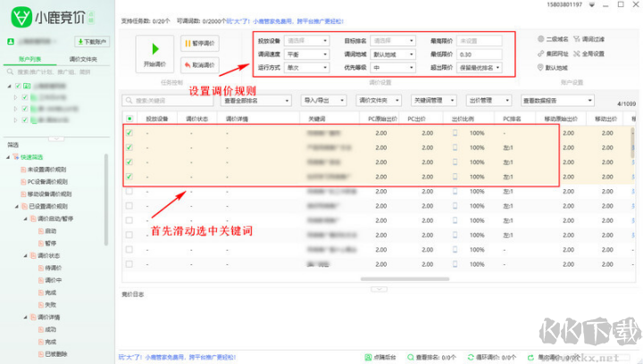The width and height of the screenshot is (643, 364).
Task: Switch to the 调价文件夹 tab
Action: (84, 58)
